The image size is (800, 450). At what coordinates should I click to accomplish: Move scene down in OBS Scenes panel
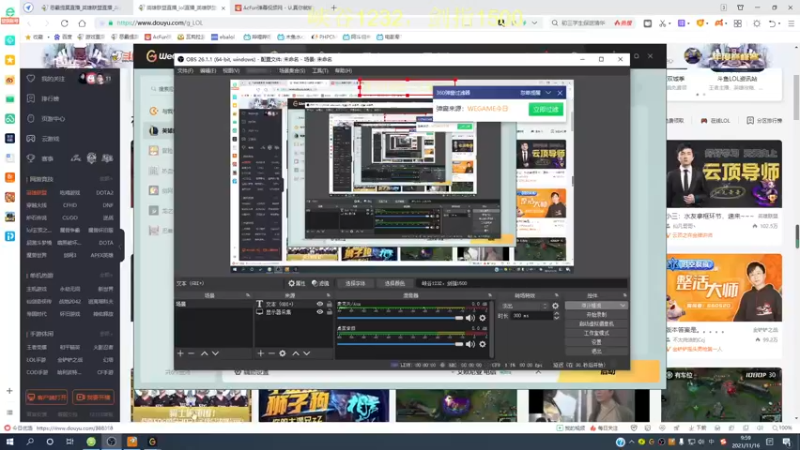(215, 353)
